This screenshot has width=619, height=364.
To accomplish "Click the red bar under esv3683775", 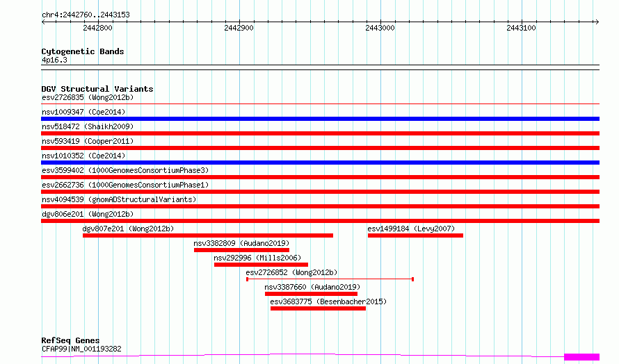I will pos(318,308).
